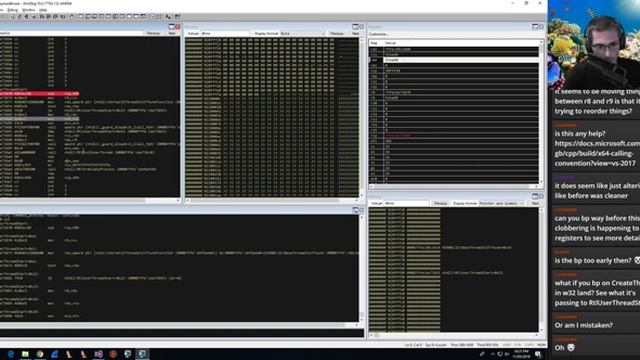This screenshot has height=360, width=640.
Task: Click the streamer webcam thumbnail
Action: (x=594, y=45)
